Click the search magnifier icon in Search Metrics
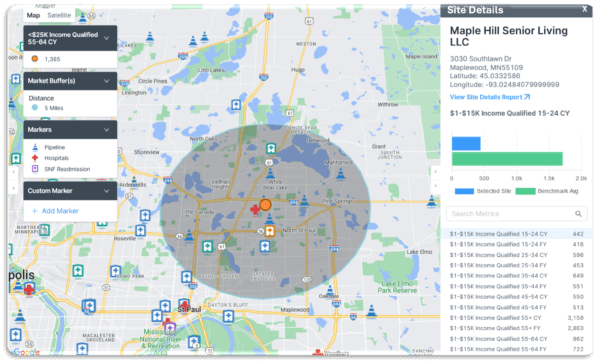600x363 pixels. pyautogui.click(x=578, y=214)
